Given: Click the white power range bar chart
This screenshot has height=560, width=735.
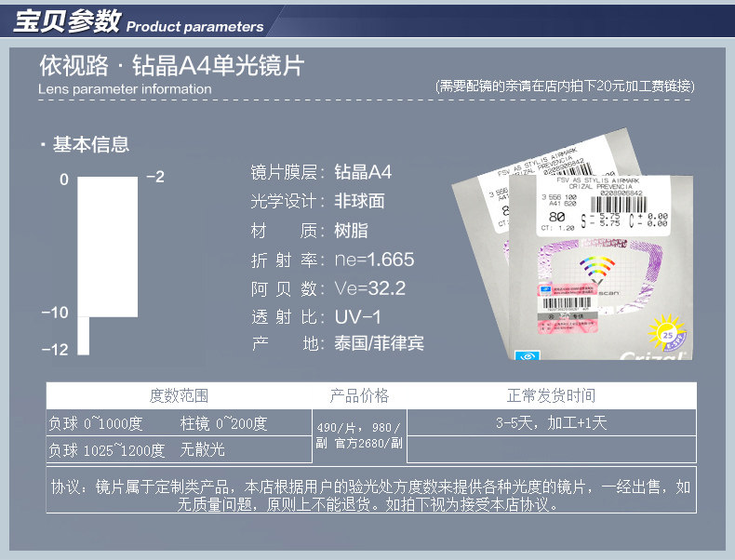Looking at the screenshot, I should [108, 265].
